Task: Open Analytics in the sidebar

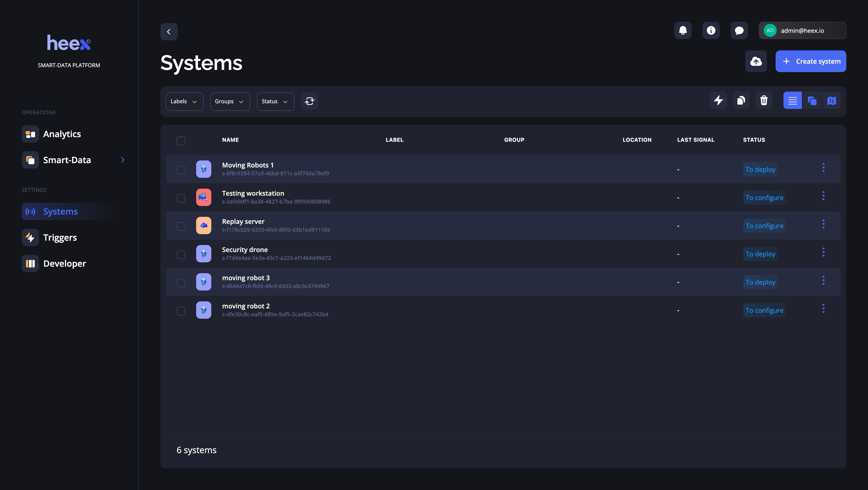Action: 62,134
